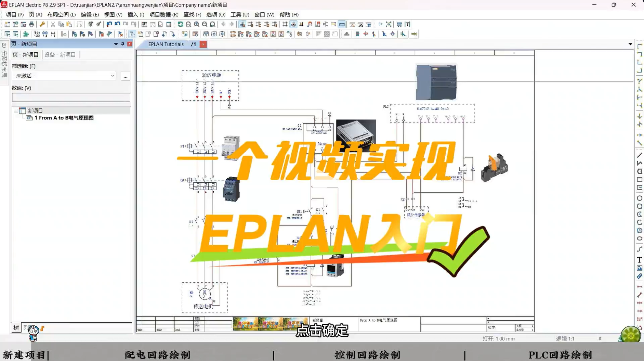Toggle grid display on or off
This screenshot has height=361, width=644.
click(x=285, y=24)
